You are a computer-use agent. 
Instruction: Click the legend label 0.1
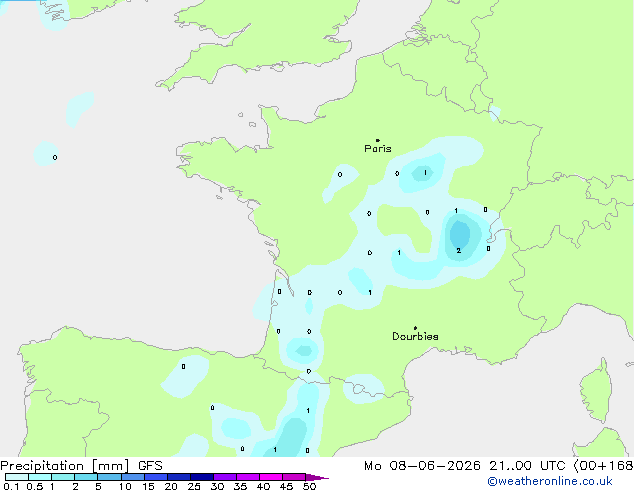click(x=11, y=486)
